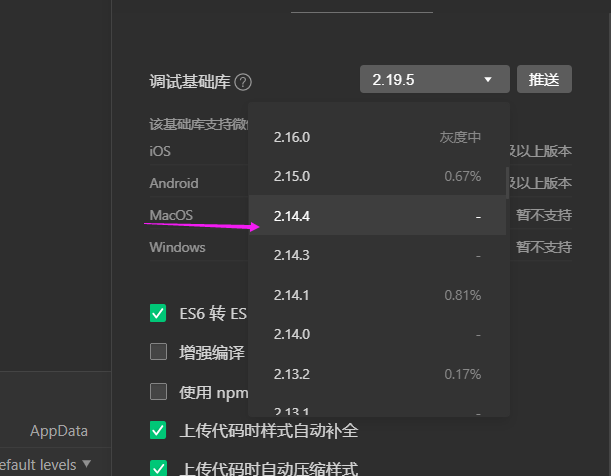Toggle the 上传代码时样式自动补全 checkbox

click(x=158, y=430)
